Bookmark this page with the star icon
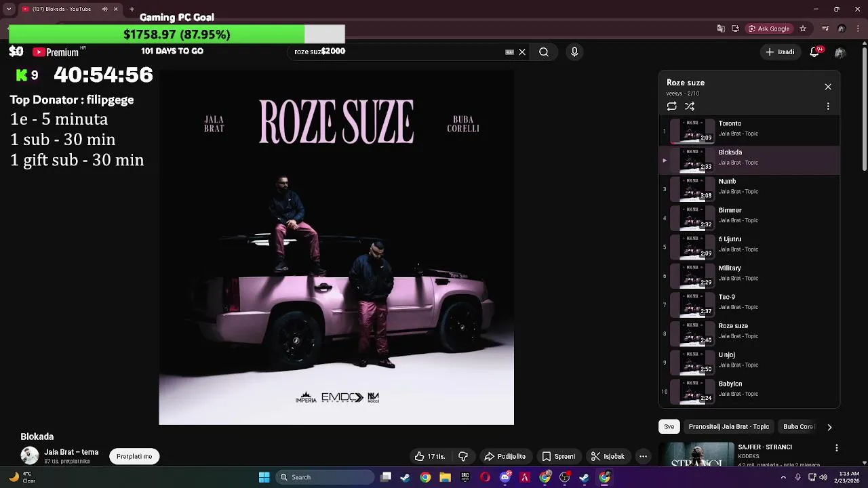The image size is (868, 488). click(x=803, y=28)
